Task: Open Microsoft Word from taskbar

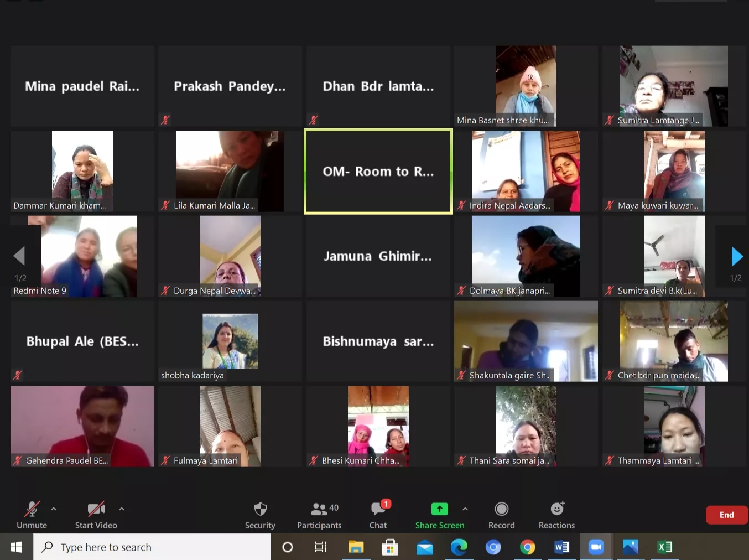Action: click(561, 547)
